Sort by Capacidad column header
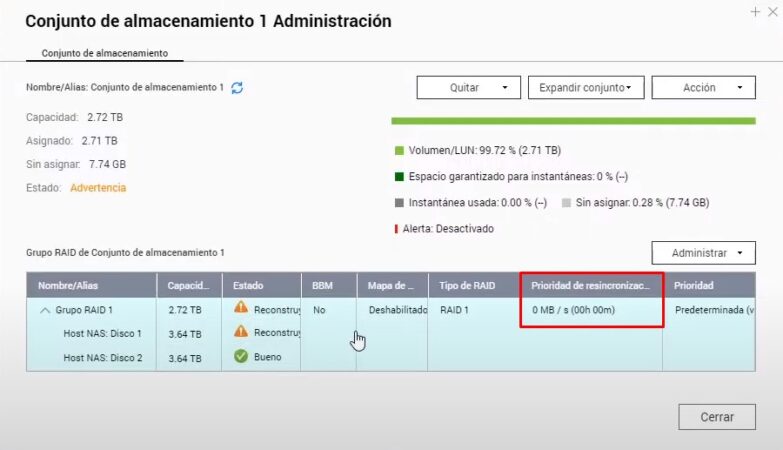The width and height of the screenshot is (783, 450). pyautogui.click(x=189, y=286)
